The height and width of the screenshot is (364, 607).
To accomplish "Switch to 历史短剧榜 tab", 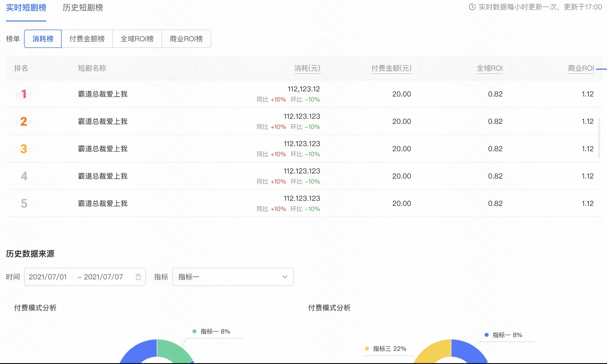I will coord(83,8).
